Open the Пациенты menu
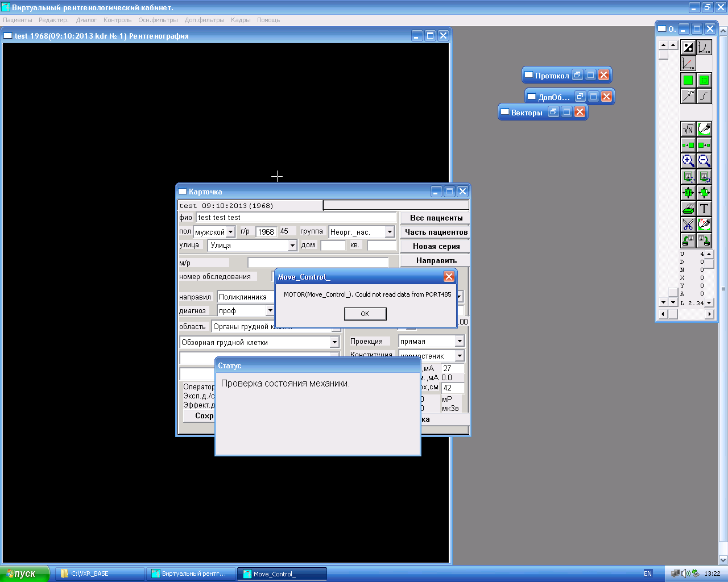The image size is (728, 582). (x=18, y=20)
